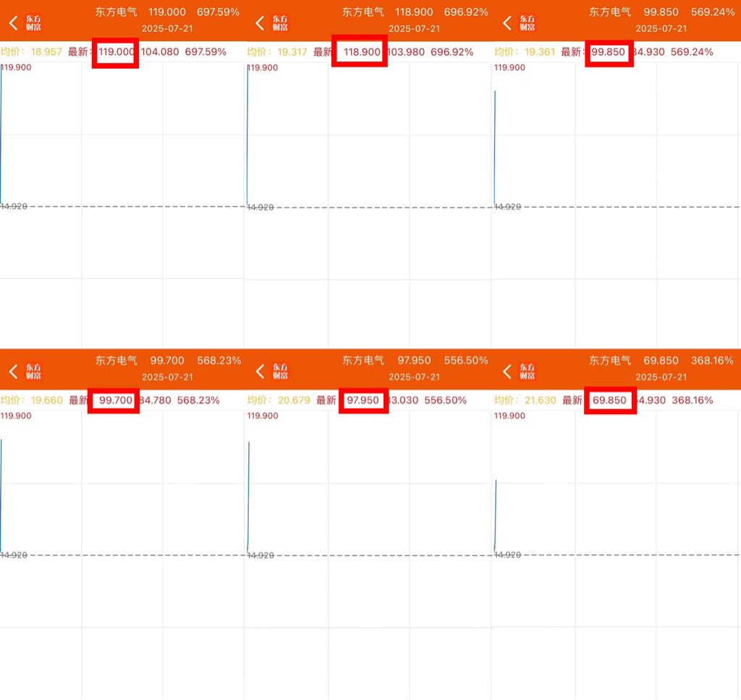Click orange header price 99.850

click(661, 12)
